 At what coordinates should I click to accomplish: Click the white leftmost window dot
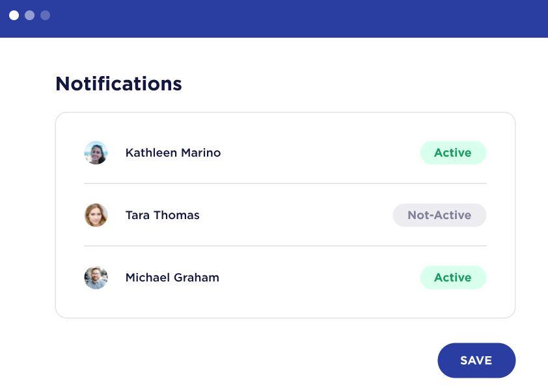click(14, 16)
